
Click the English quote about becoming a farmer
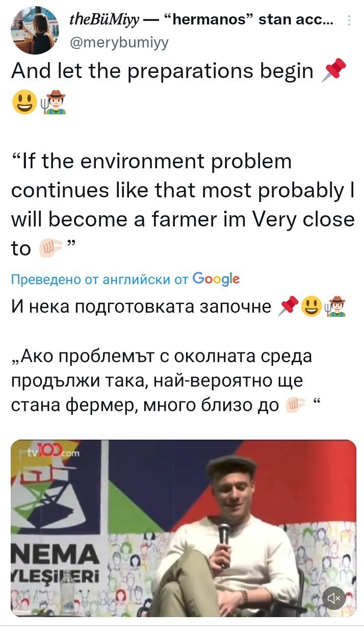tap(183, 205)
